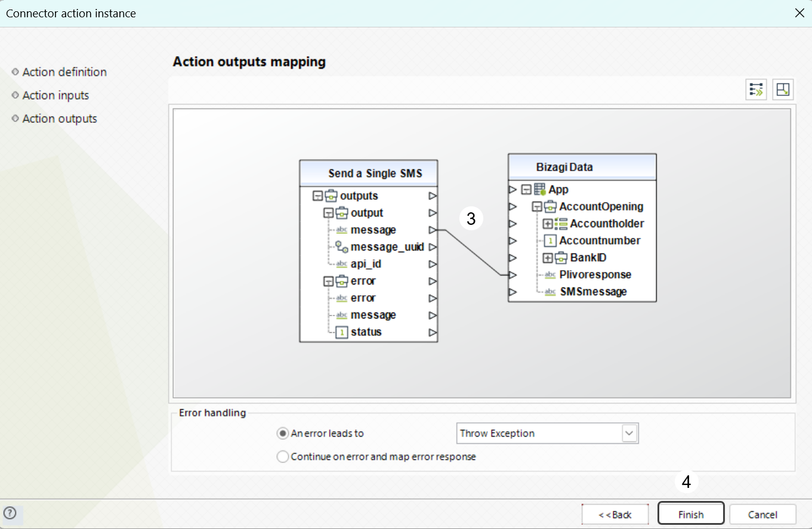Click the AccountOpening folder icon
Image resolution: width=812 pixels, height=529 pixels.
(550, 207)
